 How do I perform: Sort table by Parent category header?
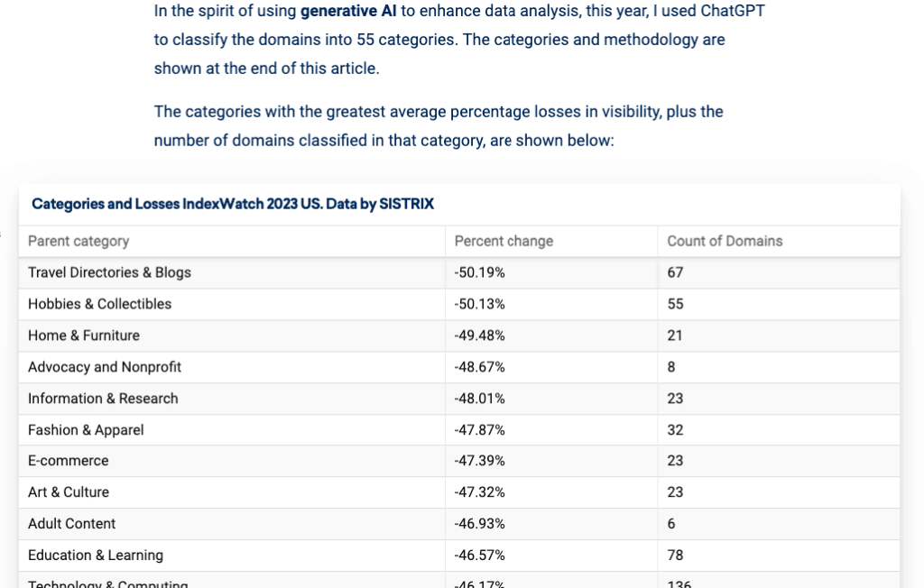(79, 241)
